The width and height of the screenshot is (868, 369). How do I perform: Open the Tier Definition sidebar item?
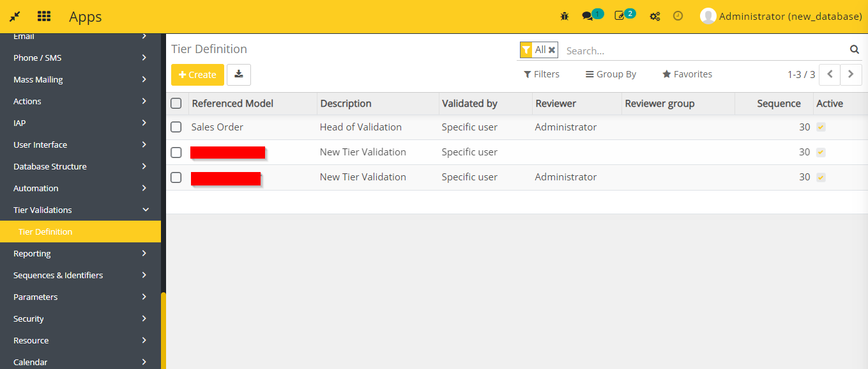[x=45, y=232]
